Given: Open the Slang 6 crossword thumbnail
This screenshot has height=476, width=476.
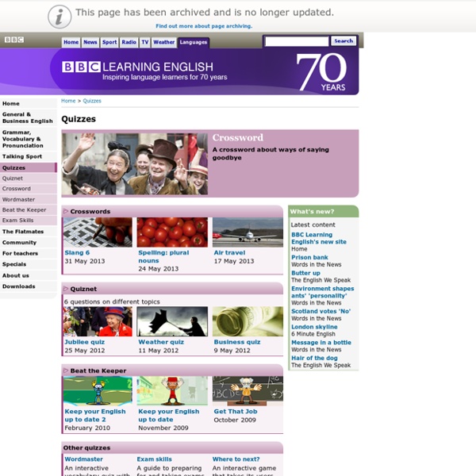Looking at the screenshot, I should [98, 232].
